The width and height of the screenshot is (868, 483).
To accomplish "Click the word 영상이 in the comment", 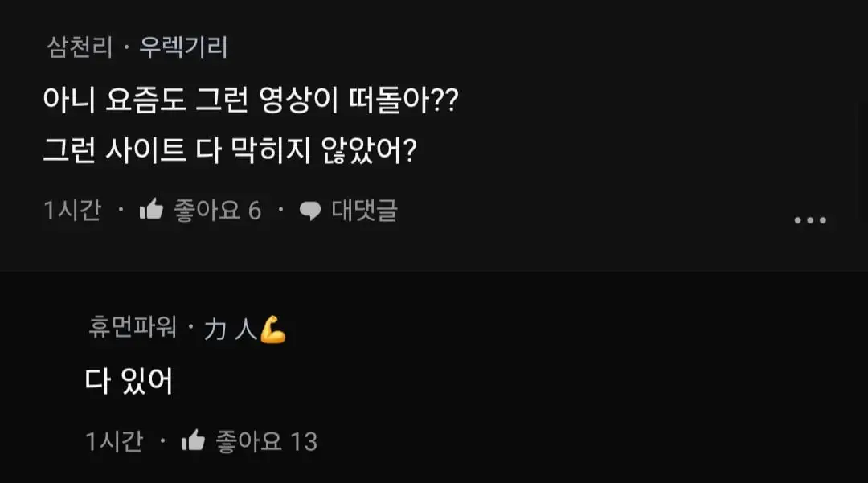I will coord(296,103).
